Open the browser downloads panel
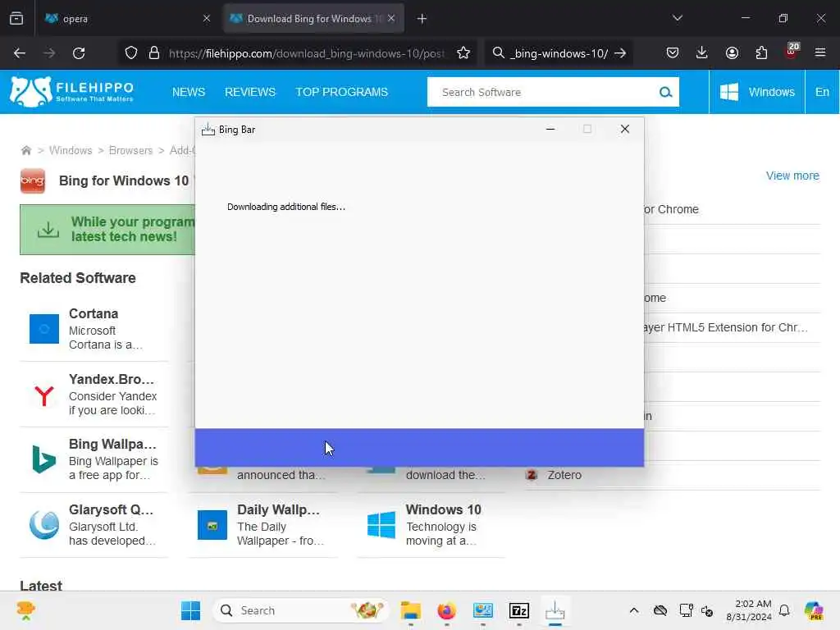The height and width of the screenshot is (630, 840). pyautogui.click(x=702, y=52)
